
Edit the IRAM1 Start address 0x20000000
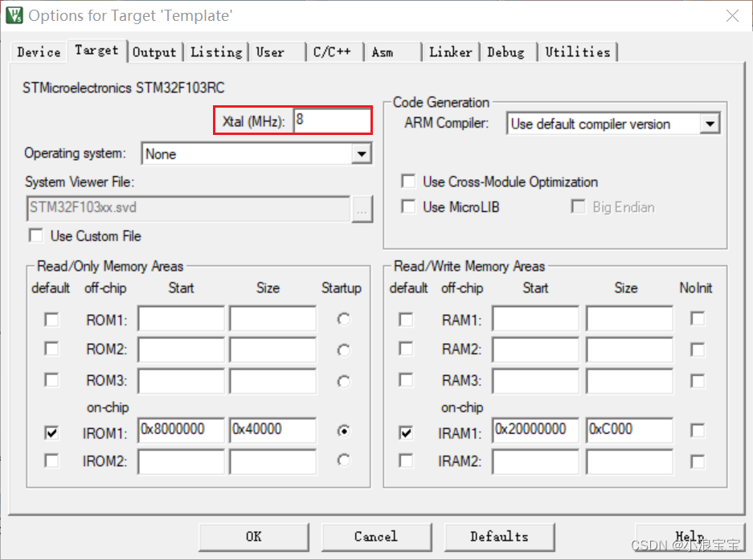click(535, 430)
